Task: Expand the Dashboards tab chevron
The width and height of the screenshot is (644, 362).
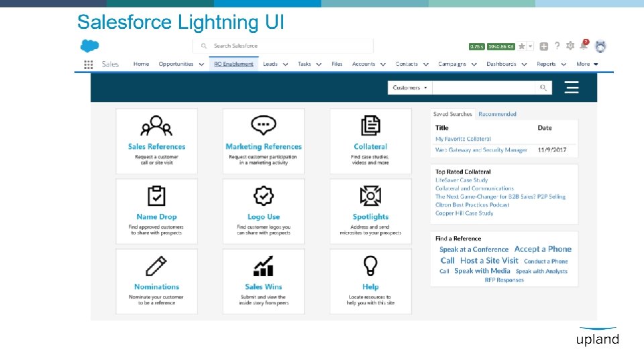Action: pos(524,64)
